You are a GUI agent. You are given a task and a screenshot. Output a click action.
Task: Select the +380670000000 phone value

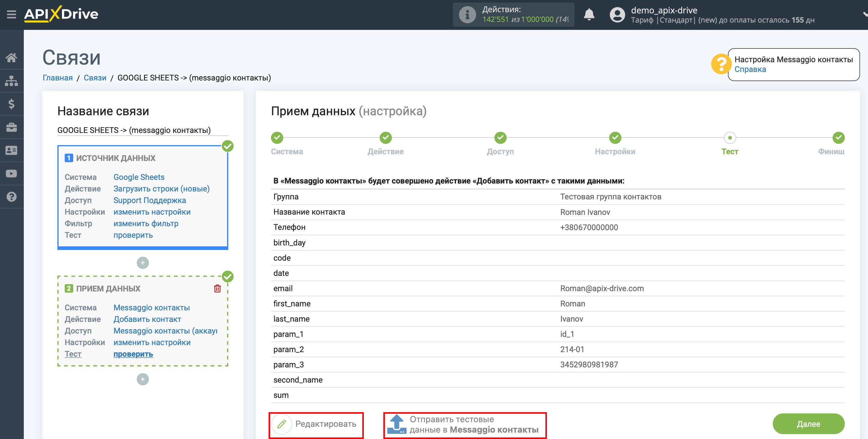point(589,227)
